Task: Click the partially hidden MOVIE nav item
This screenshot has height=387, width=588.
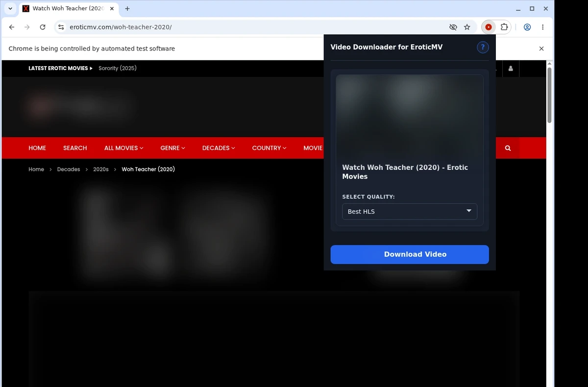Action: tap(313, 148)
